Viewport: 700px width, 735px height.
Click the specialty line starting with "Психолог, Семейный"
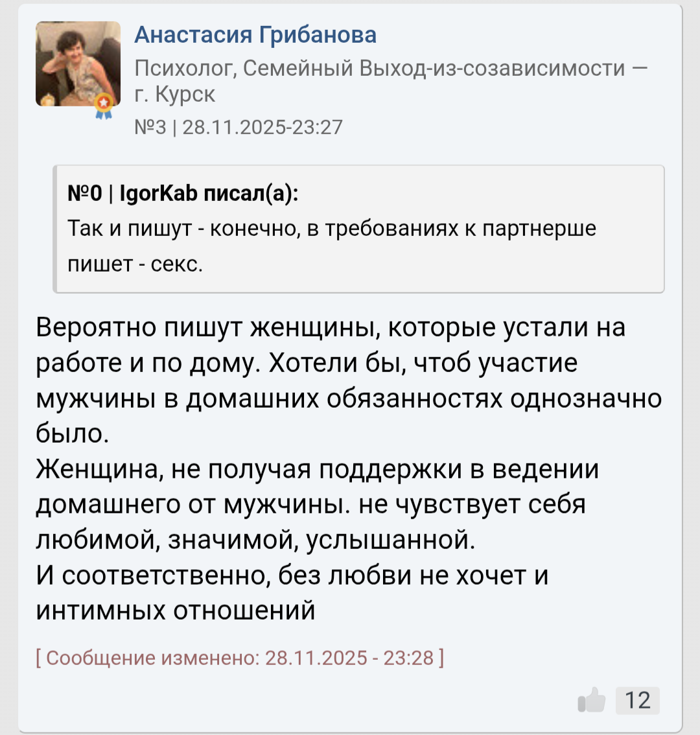coord(391,67)
